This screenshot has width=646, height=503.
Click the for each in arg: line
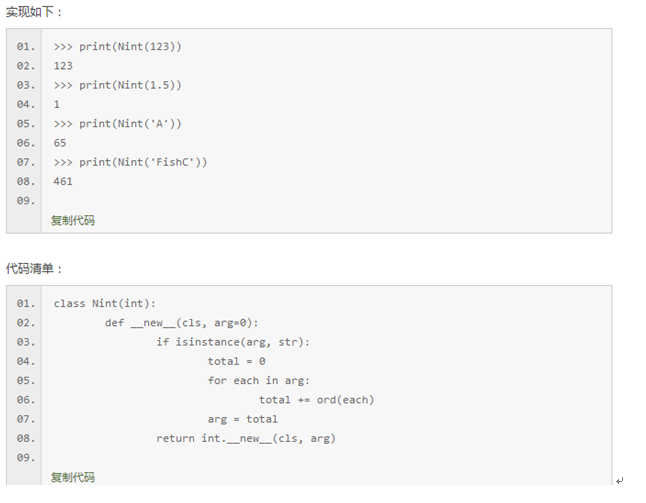click(x=259, y=380)
